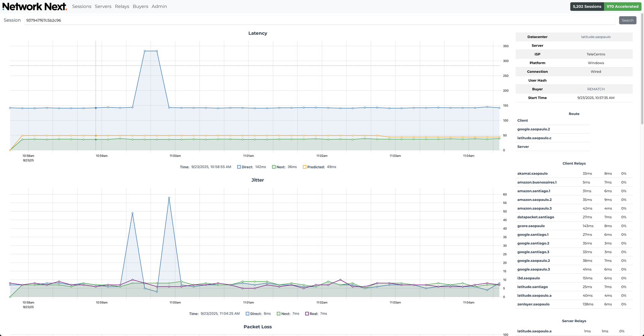The width and height of the screenshot is (644, 336).
Task: Open amazon.buenosaires.1 client relay
Action: (537, 182)
